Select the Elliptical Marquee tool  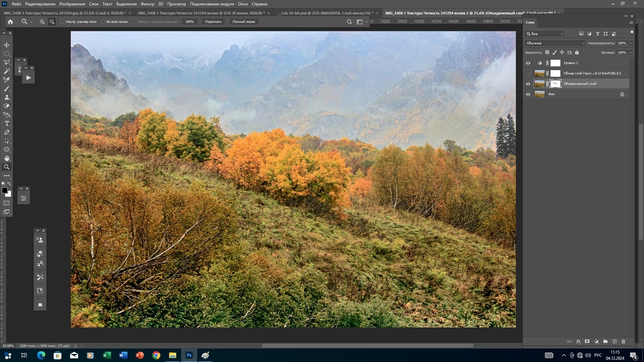[x=7, y=54]
